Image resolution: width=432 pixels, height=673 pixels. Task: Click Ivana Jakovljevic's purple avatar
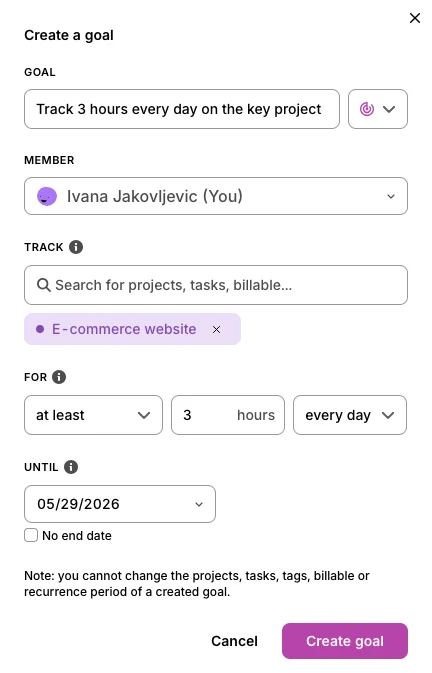click(x=47, y=197)
